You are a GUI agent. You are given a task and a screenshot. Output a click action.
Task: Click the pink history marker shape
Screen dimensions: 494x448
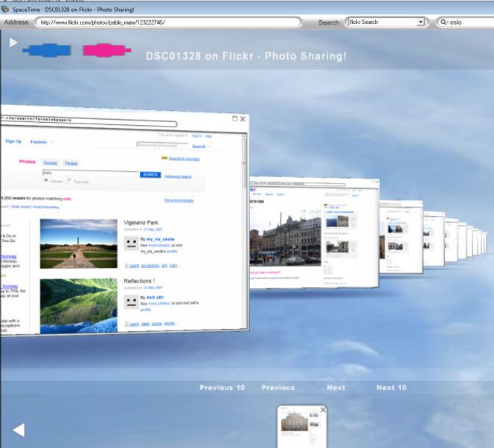coord(107,51)
